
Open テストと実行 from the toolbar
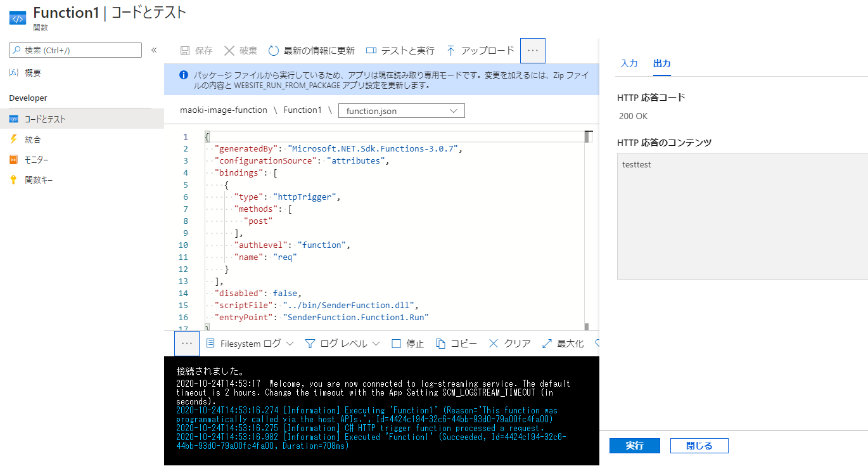[x=399, y=50]
